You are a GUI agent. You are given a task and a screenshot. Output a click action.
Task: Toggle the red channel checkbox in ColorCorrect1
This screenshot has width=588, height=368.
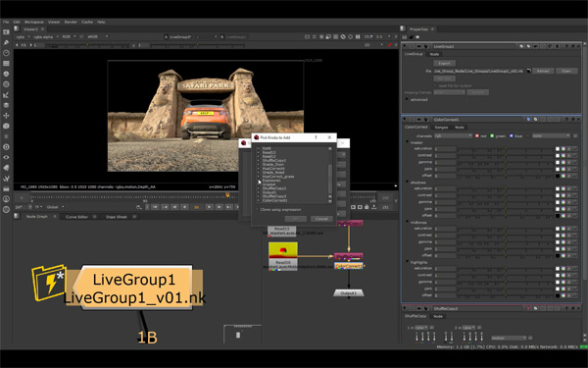pos(477,136)
